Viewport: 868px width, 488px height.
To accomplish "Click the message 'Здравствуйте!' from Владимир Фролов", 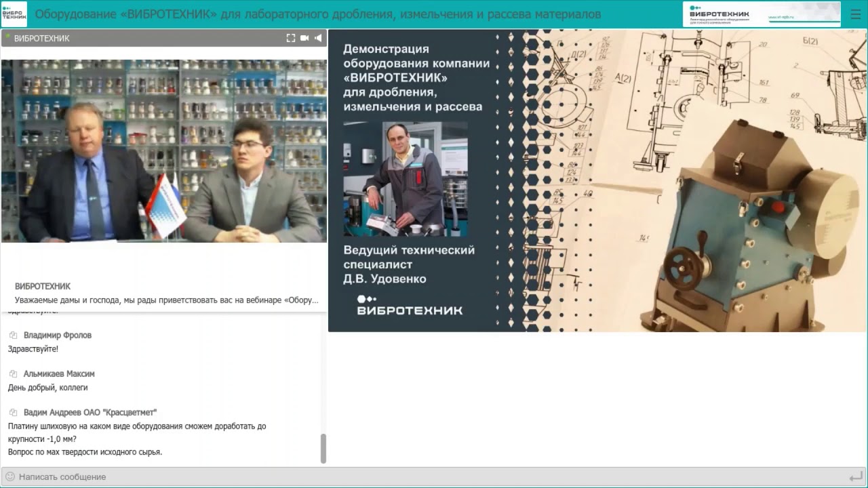I will coord(33,349).
